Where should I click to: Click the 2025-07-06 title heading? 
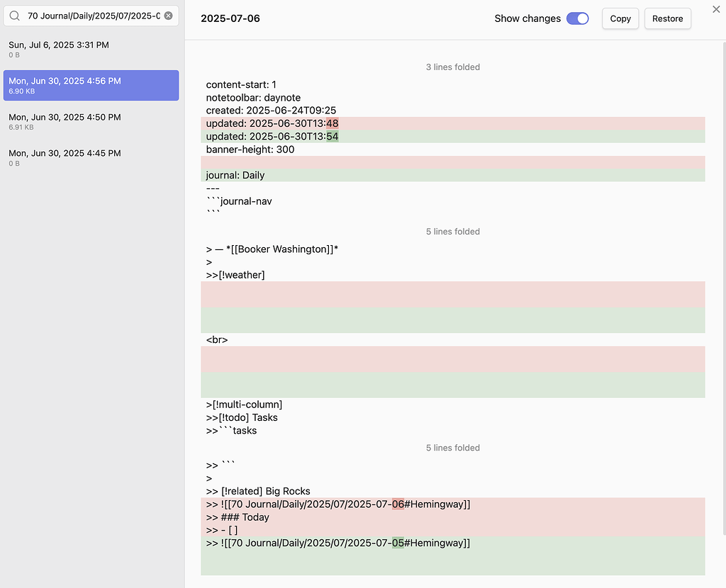click(x=230, y=18)
